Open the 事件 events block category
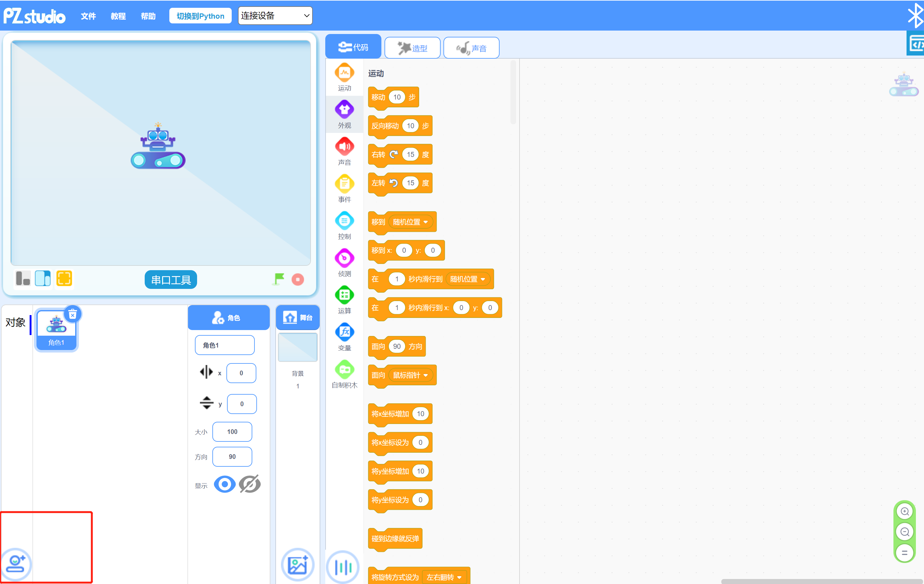The image size is (924, 584). pyautogui.click(x=344, y=188)
